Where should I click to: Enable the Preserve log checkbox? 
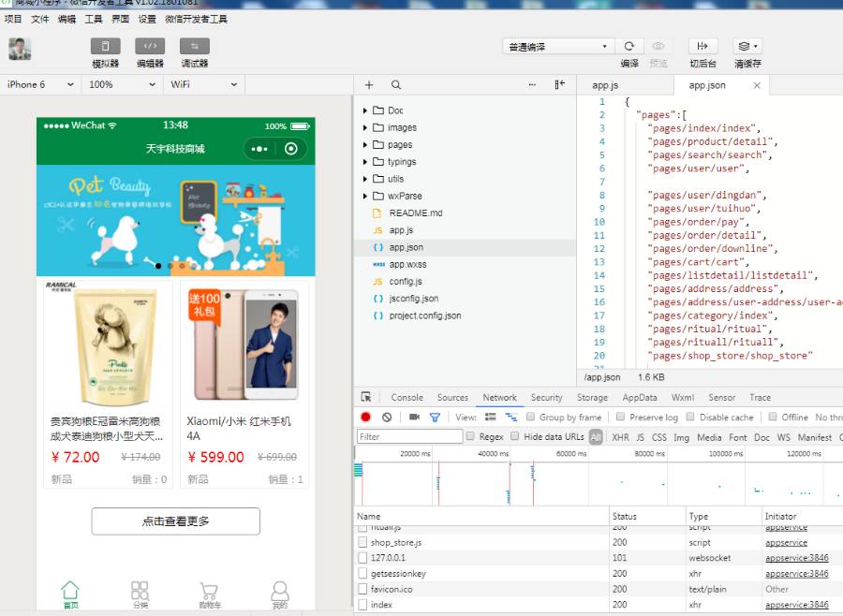click(x=621, y=418)
